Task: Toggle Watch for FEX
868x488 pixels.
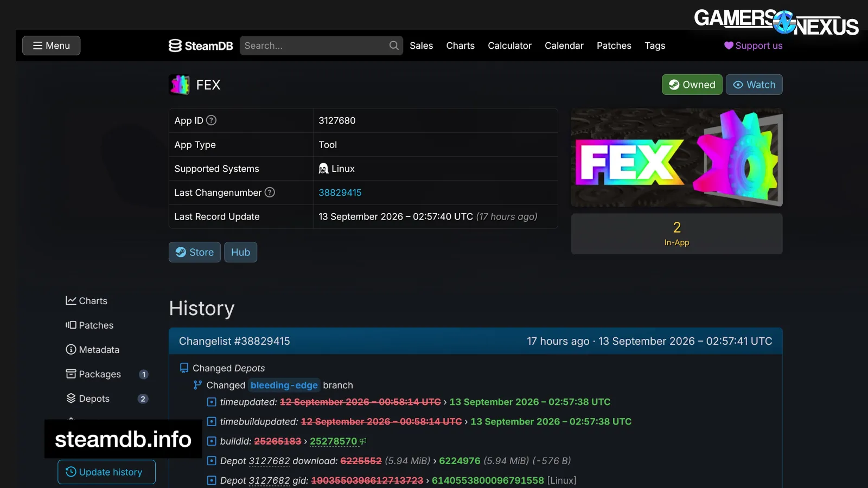Action: pos(754,85)
